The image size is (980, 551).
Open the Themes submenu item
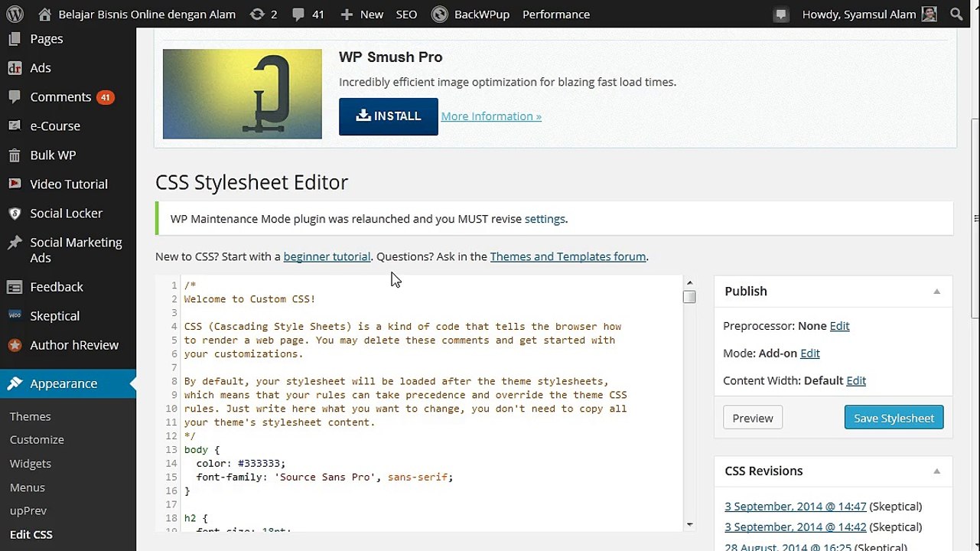click(x=31, y=416)
